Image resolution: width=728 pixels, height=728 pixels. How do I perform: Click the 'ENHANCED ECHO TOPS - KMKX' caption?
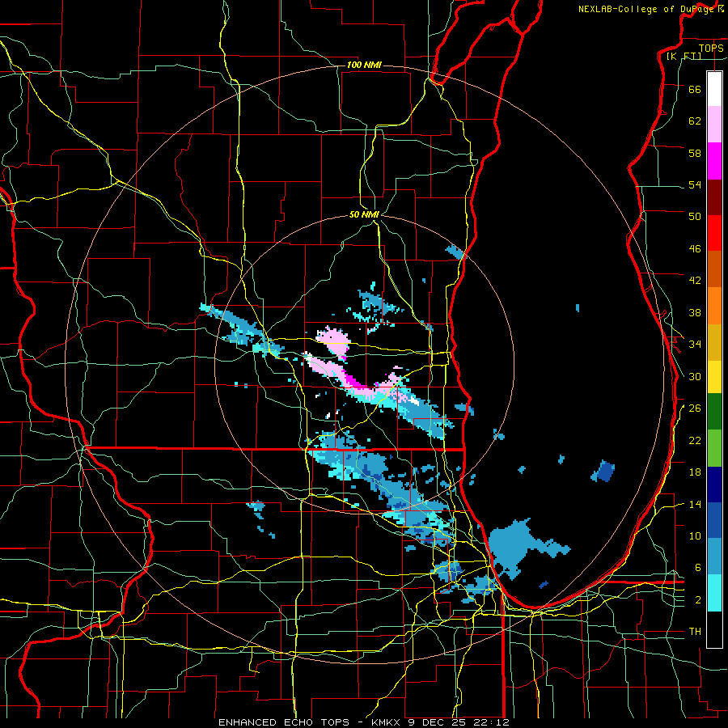(310, 722)
